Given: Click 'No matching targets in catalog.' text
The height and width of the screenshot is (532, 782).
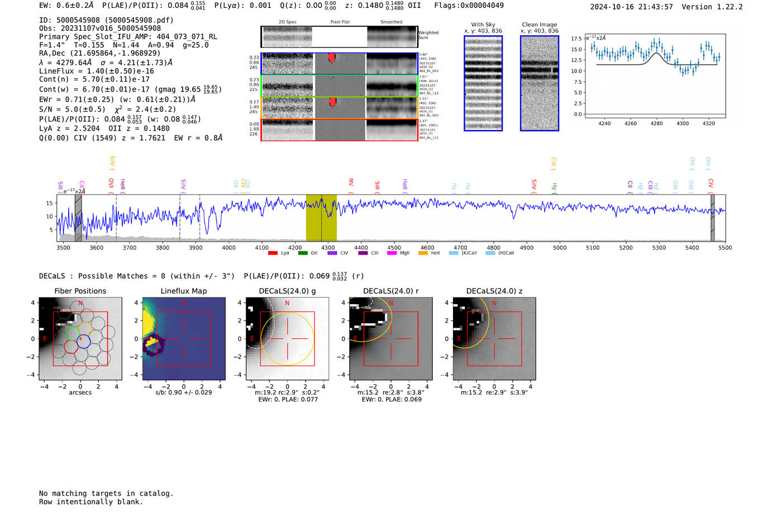Looking at the screenshot, I should click(x=106, y=493).
